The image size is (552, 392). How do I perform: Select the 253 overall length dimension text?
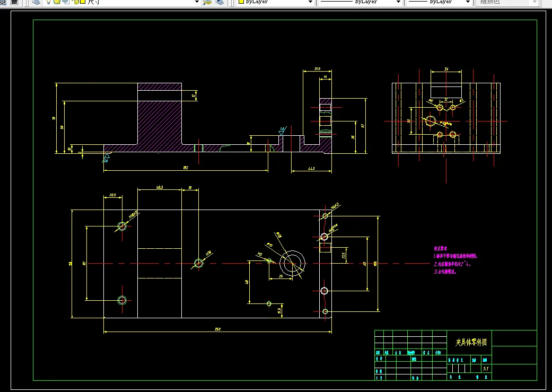[217, 329]
